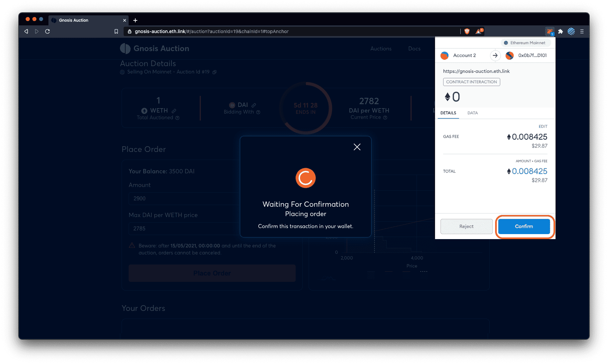This screenshot has height=364, width=608.
Task: Go forward in browser history
Action: (x=37, y=31)
